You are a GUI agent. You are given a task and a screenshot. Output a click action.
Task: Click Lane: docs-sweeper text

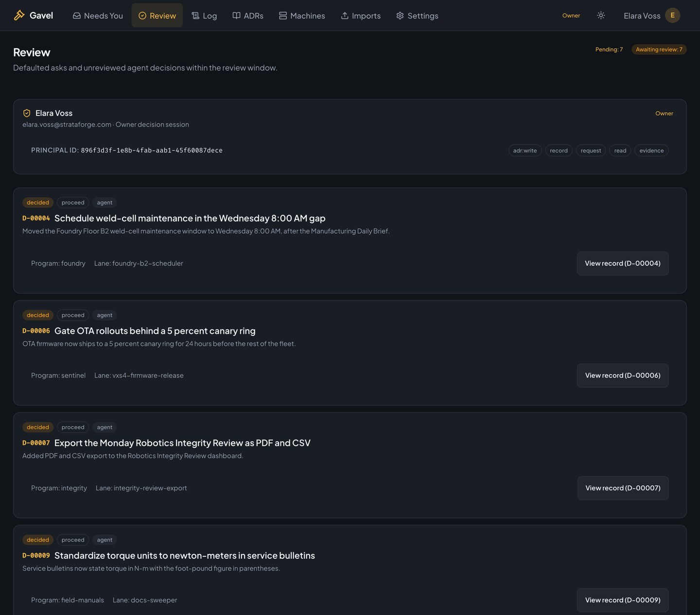(145, 600)
